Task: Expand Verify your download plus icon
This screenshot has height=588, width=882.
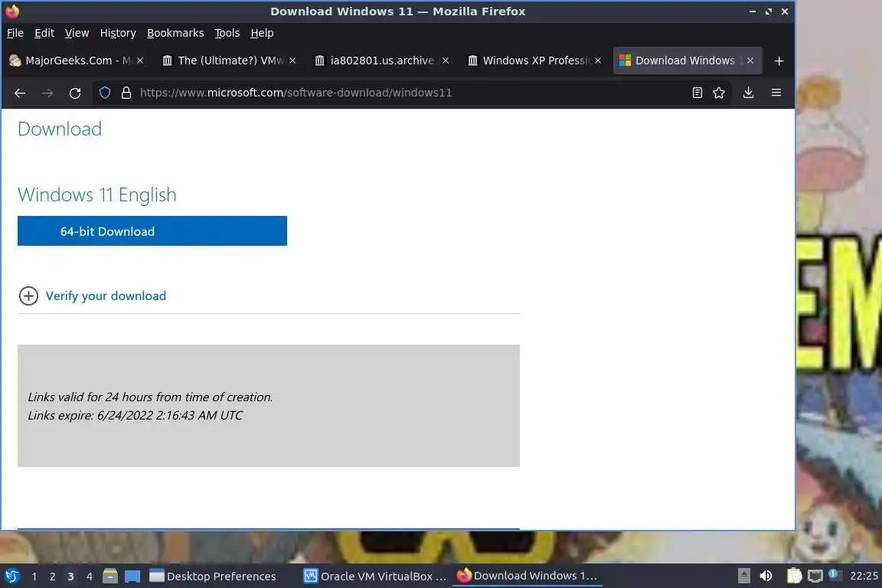Action: tap(28, 296)
